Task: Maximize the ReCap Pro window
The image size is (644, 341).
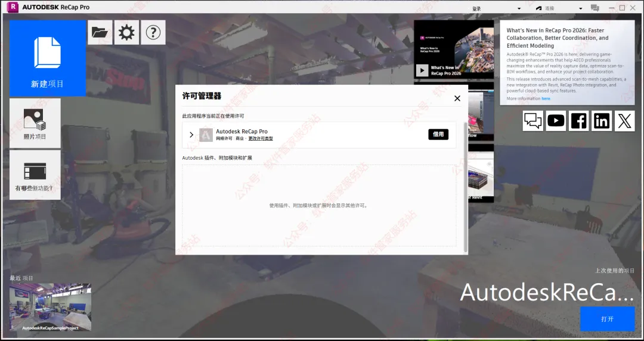Action: pos(622,8)
